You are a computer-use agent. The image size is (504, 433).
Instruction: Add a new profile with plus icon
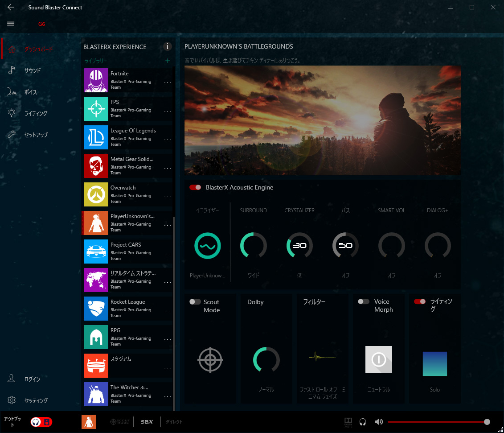(x=168, y=61)
